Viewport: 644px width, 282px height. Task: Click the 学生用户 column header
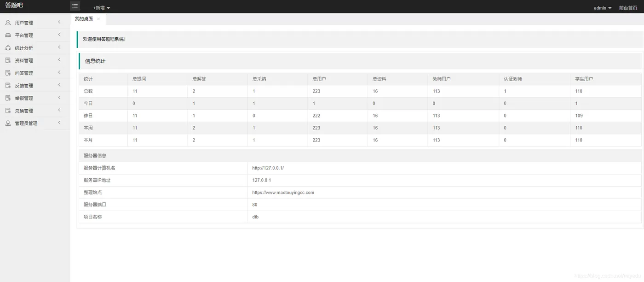point(584,79)
